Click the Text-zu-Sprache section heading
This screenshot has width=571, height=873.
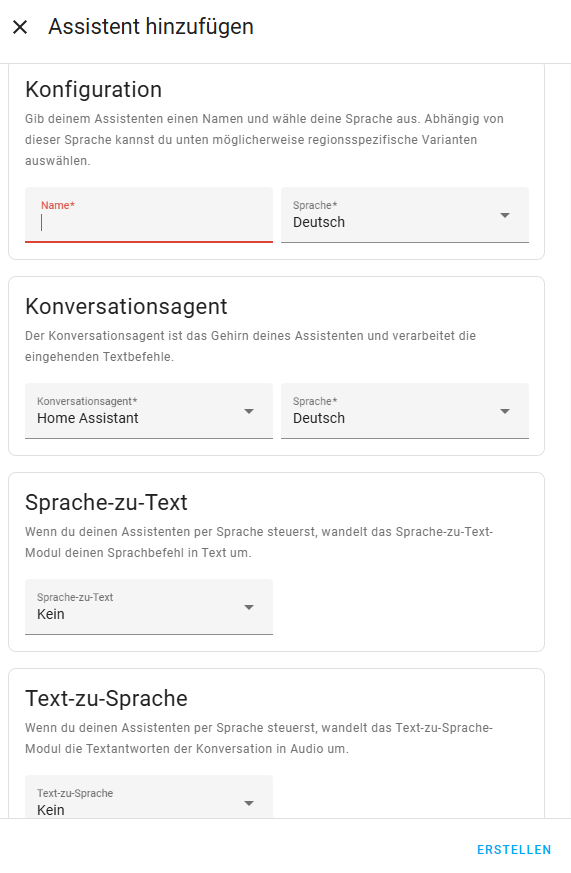click(x=106, y=699)
